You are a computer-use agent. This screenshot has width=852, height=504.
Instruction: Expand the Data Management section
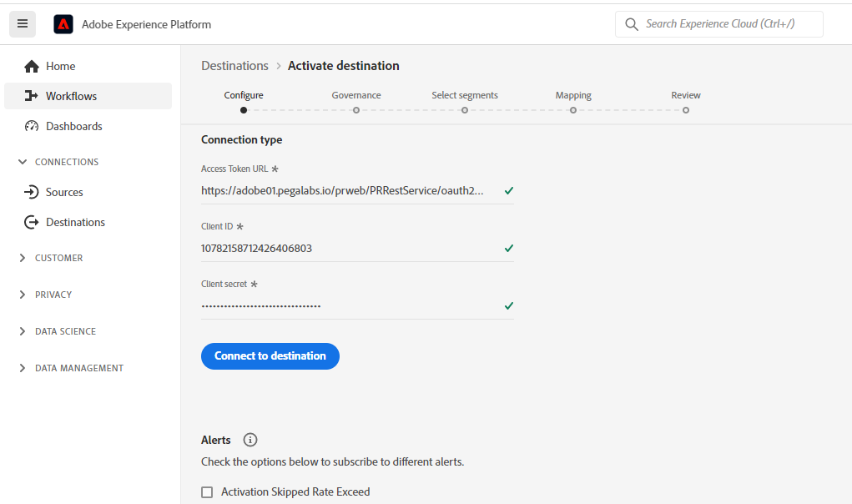point(23,368)
